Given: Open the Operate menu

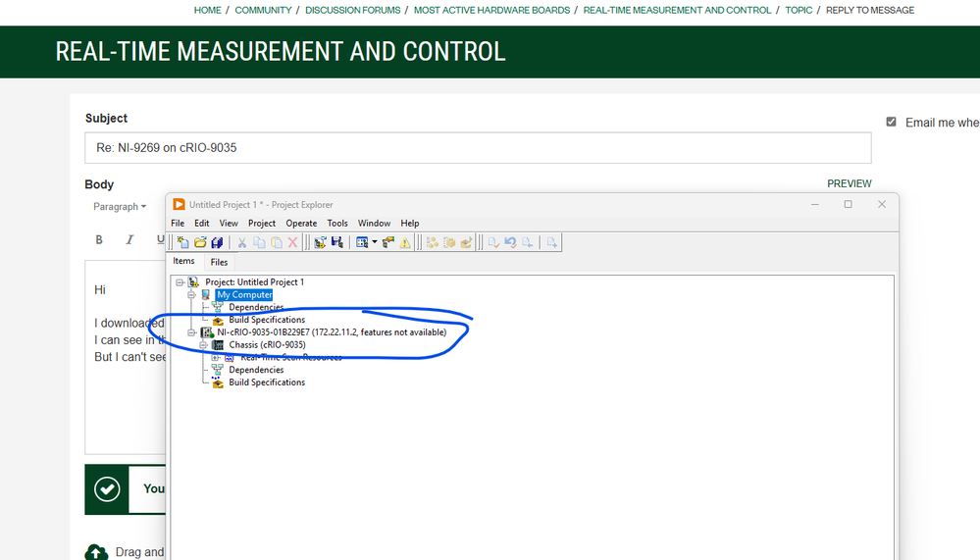Looking at the screenshot, I should 301,224.
